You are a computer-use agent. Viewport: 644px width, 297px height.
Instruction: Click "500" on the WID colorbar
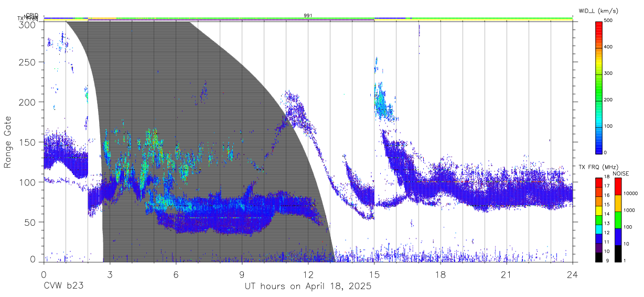tap(608, 20)
